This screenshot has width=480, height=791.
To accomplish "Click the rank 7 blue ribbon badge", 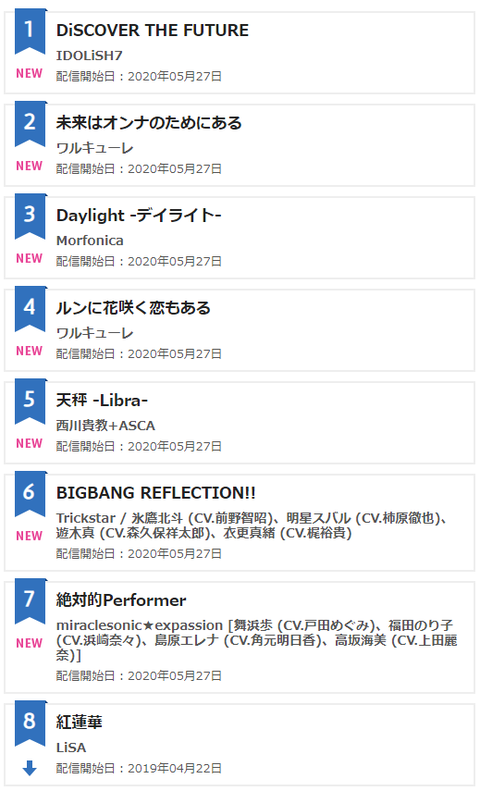I will (x=30, y=601).
